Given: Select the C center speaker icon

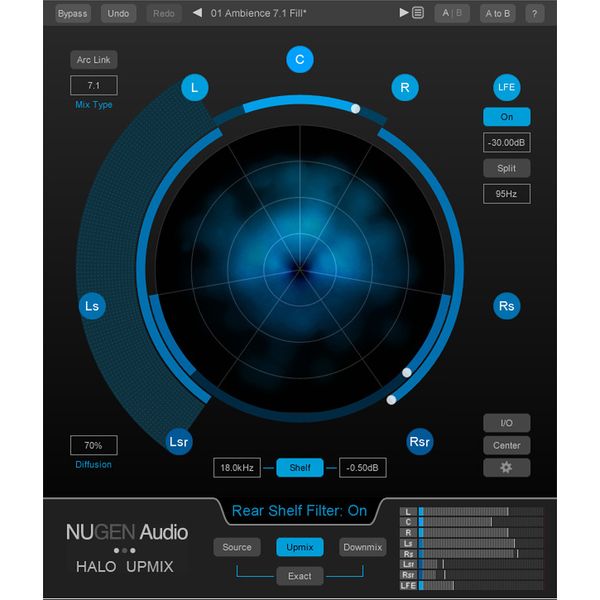Looking at the screenshot, I should pos(300,59).
